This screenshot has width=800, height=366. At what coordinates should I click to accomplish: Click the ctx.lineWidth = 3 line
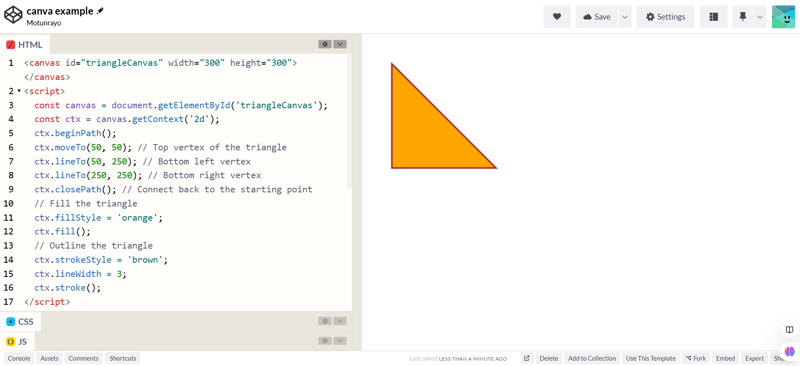click(80, 274)
